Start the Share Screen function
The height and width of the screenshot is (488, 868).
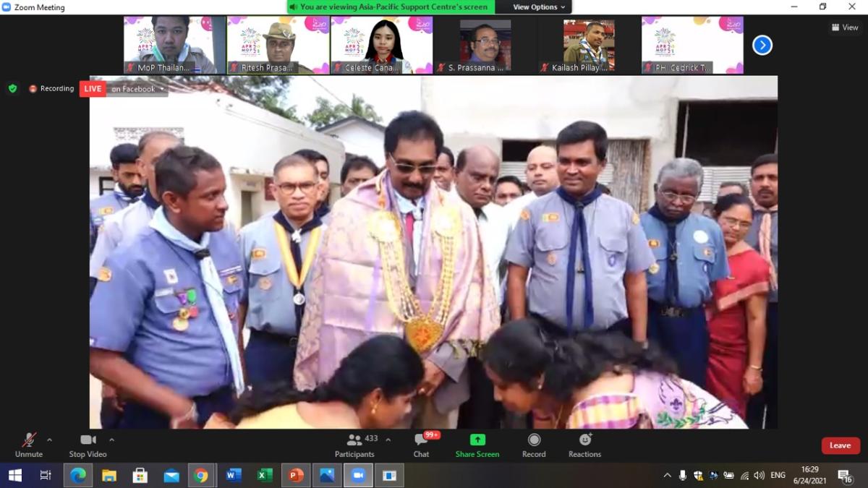(477, 444)
